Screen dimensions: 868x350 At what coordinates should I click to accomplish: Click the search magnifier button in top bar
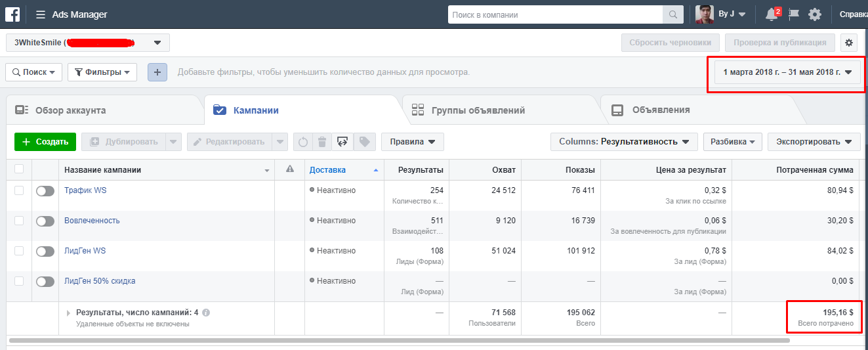(x=673, y=14)
